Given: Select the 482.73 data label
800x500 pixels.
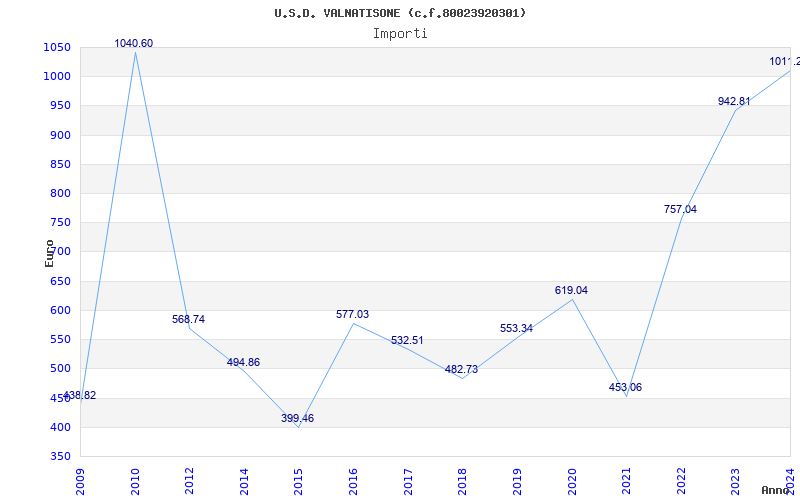Looking at the screenshot, I should coord(461,369).
